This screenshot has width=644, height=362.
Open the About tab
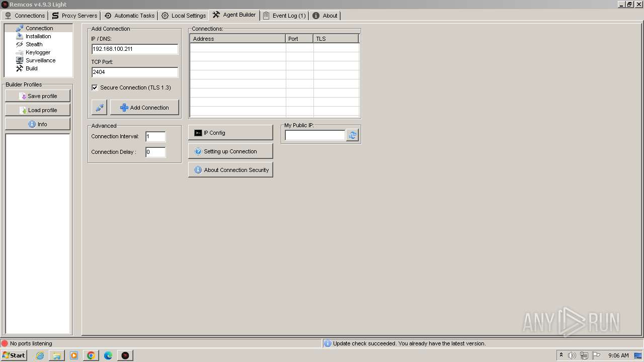tap(325, 16)
